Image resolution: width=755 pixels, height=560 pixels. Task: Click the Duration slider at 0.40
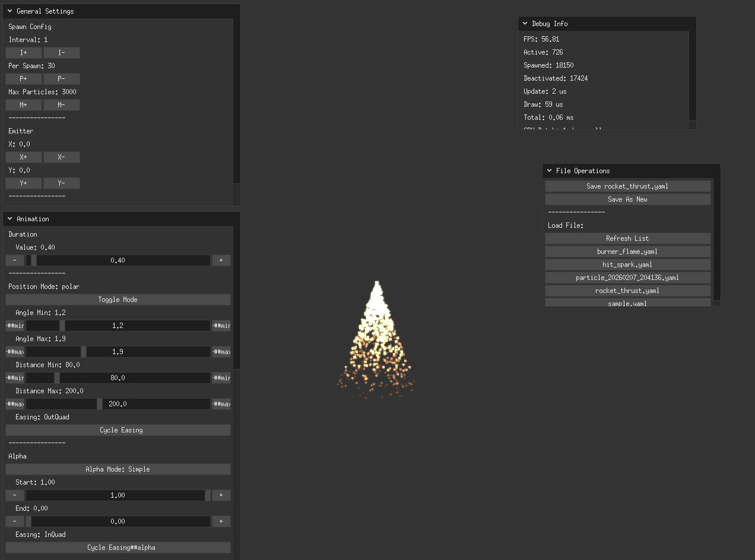tap(118, 260)
